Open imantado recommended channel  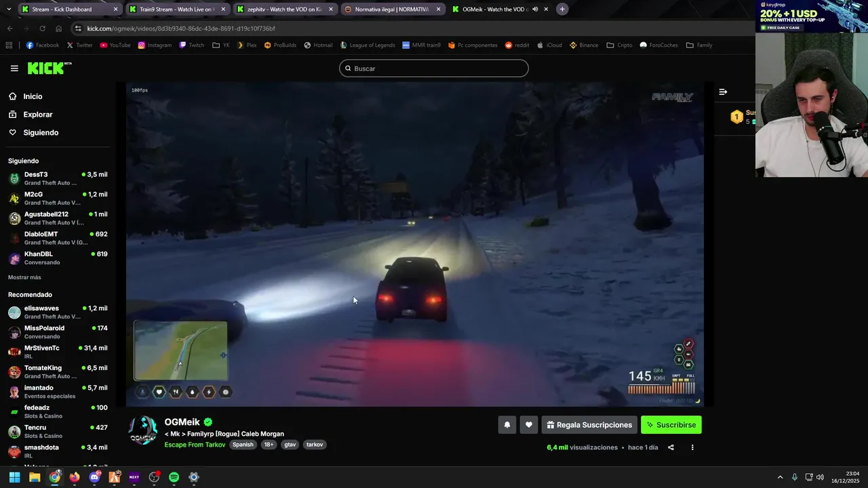pos(58,391)
